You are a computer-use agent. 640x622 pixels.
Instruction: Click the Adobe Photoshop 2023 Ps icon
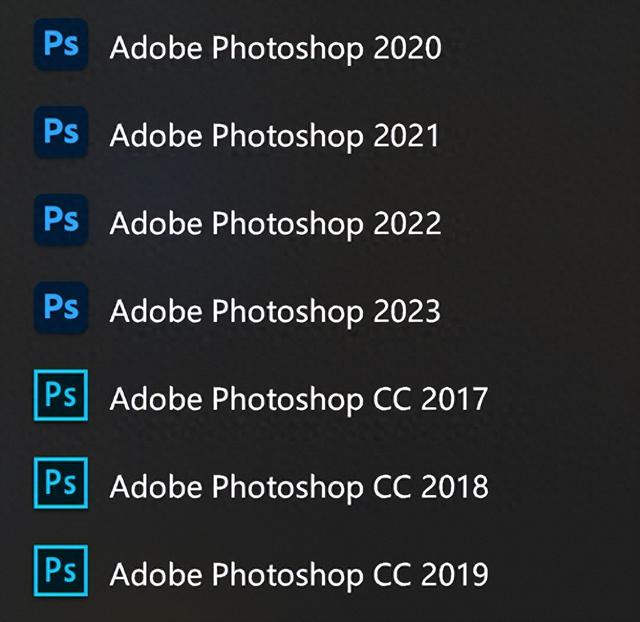61,308
